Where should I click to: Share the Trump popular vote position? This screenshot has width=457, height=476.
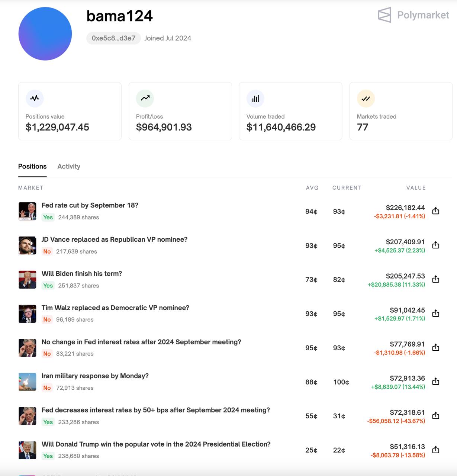[436, 450]
